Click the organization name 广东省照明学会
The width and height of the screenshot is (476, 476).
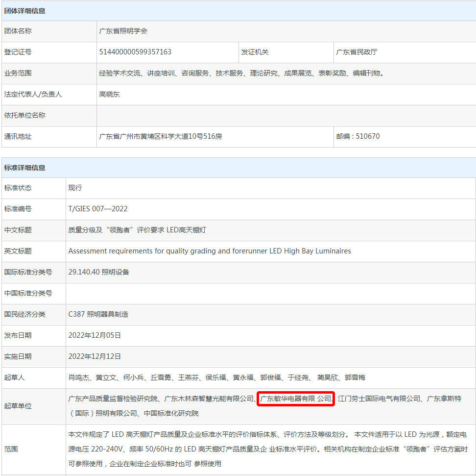123,31
